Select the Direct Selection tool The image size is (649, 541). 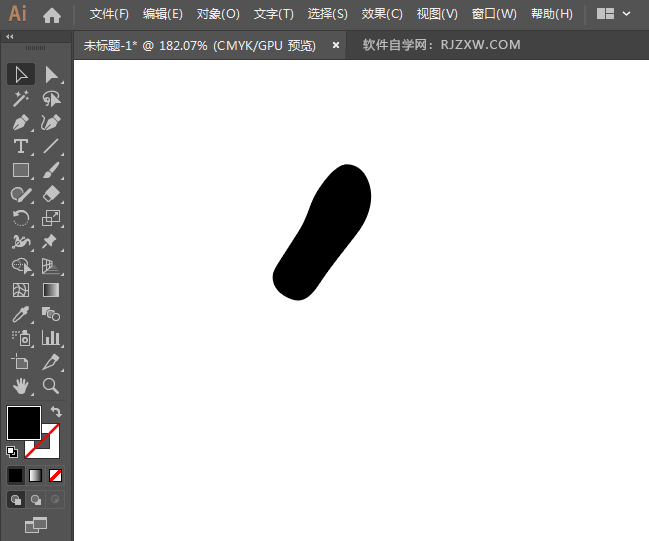51,74
